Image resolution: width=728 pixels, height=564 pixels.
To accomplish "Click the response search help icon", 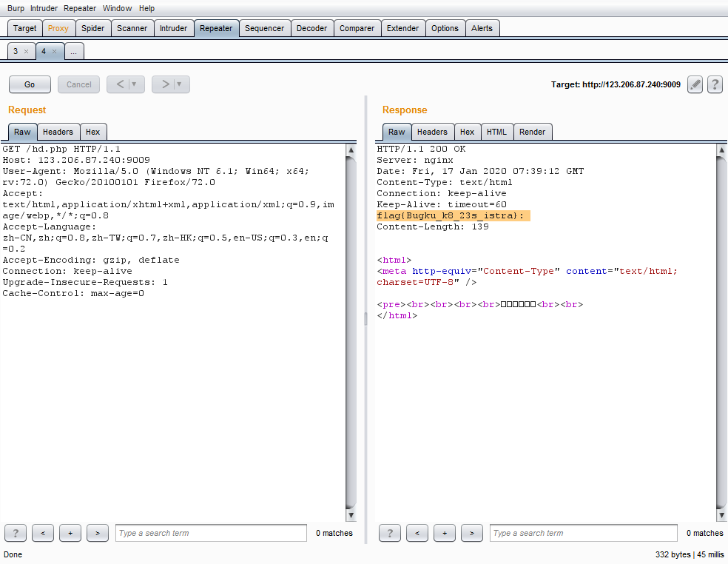I will 390,533.
